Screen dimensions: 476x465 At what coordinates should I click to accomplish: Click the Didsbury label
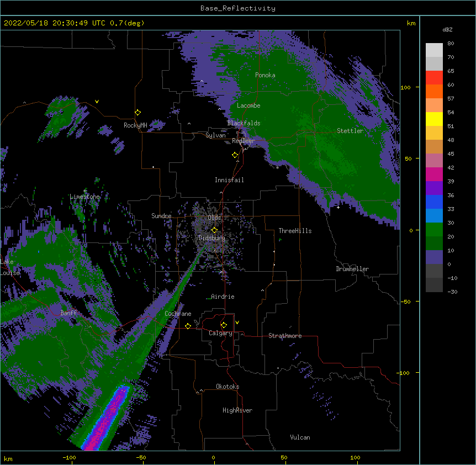tap(212, 238)
